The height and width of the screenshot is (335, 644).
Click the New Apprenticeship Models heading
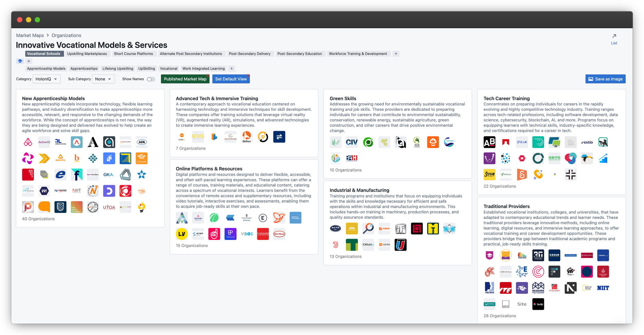[x=53, y=99]
